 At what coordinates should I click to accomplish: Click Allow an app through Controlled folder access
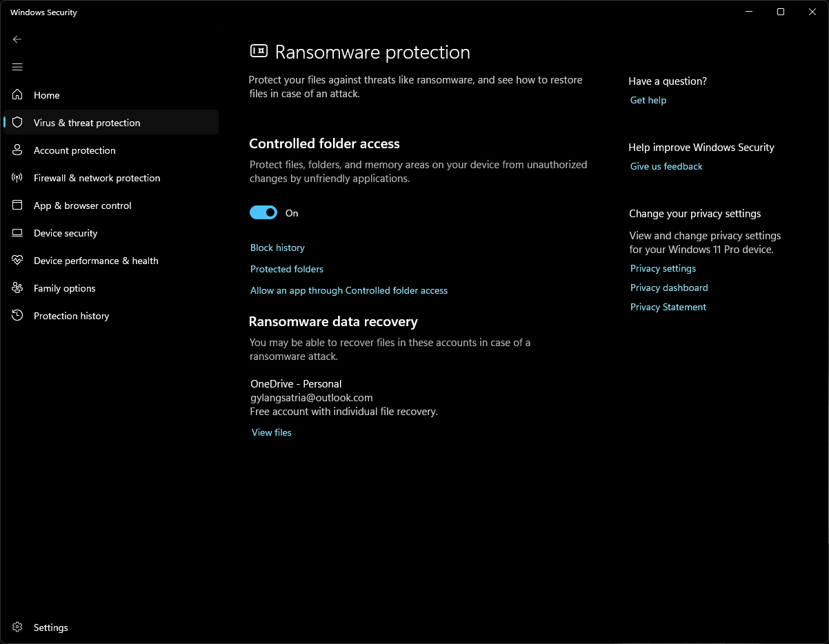[x=349, y=290]
